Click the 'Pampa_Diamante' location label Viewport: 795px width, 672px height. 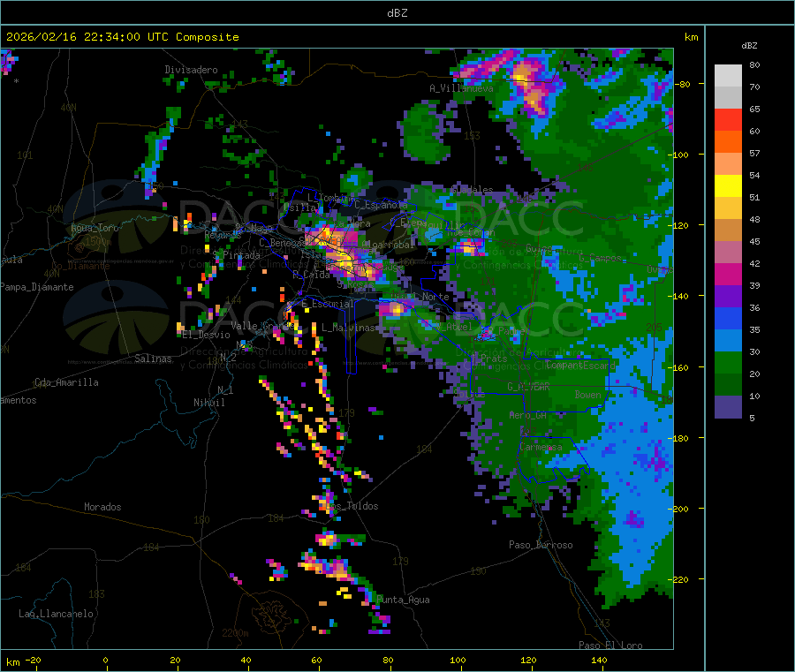point(36,287)
